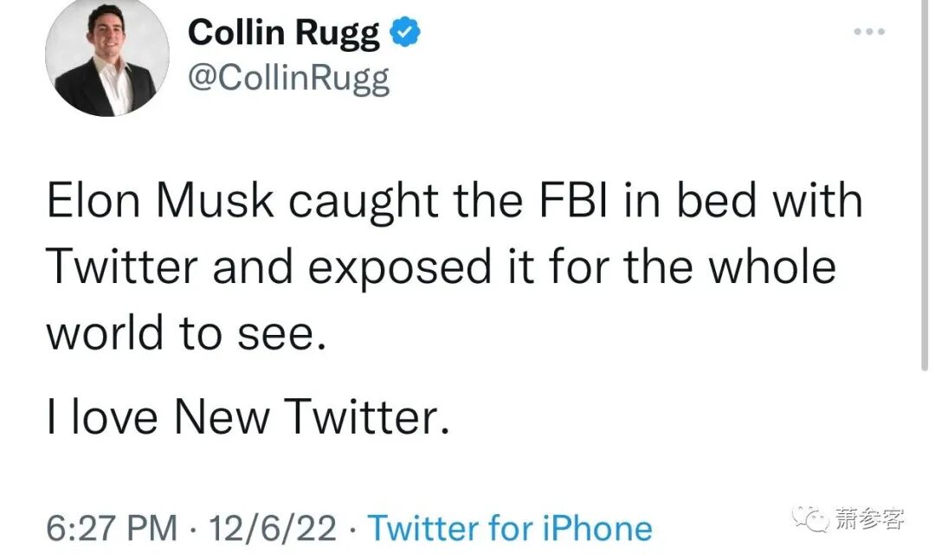
Task: Click the blue verified badge
Action: (404, 33)
